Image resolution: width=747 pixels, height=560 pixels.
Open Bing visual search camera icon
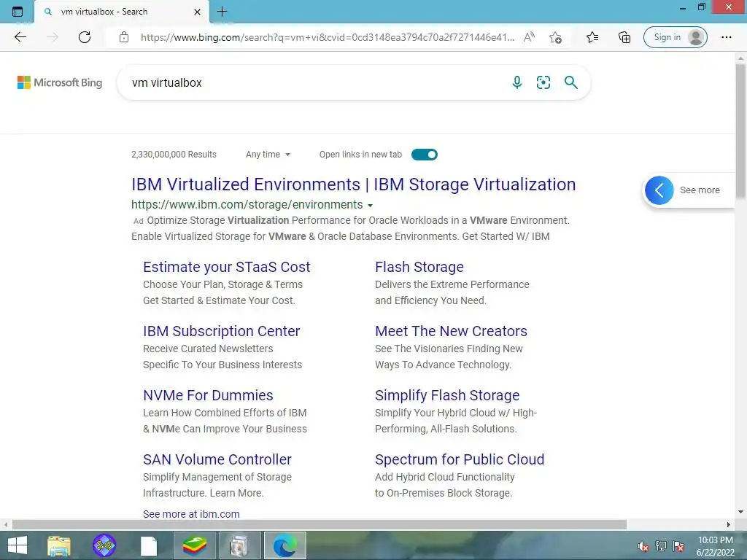[x=543, y=82]
